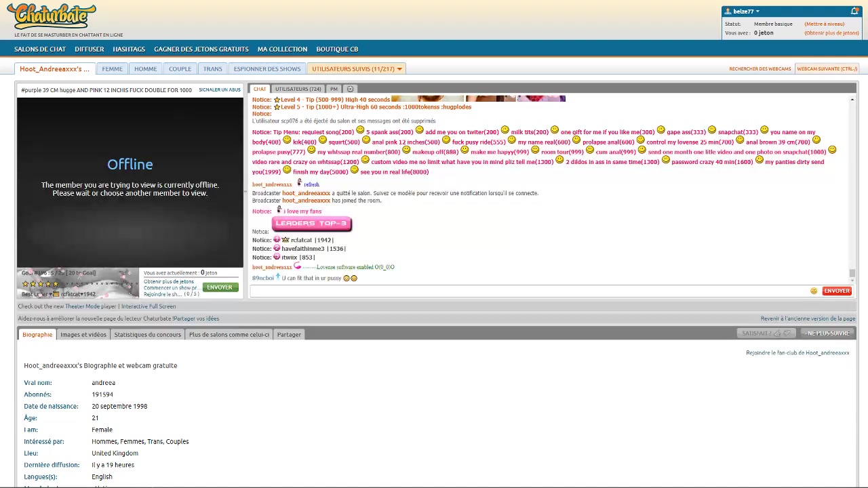Expand the beize77 account dropdown
868x488 pixels.
click(757, 12)
